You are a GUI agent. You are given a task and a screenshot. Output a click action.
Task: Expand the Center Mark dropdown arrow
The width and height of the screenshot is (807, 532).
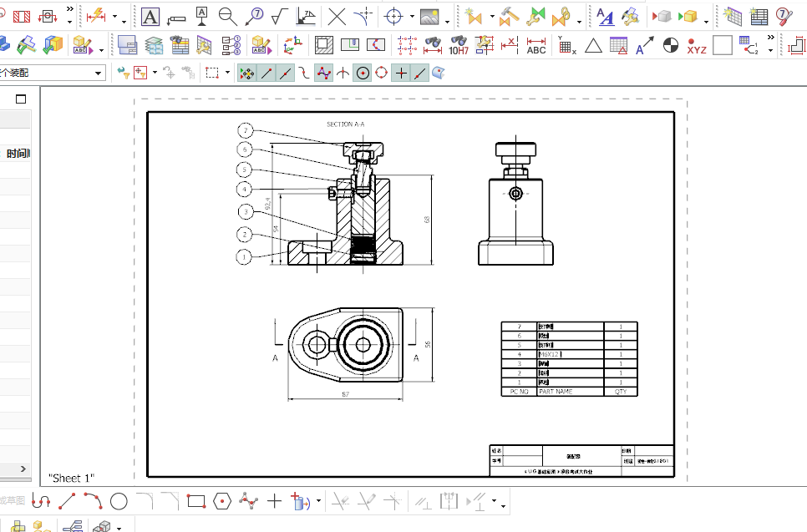412,17
